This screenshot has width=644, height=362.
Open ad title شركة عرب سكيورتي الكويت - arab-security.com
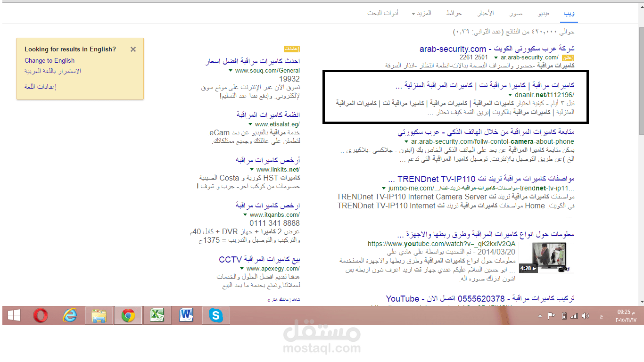point(497,49)
